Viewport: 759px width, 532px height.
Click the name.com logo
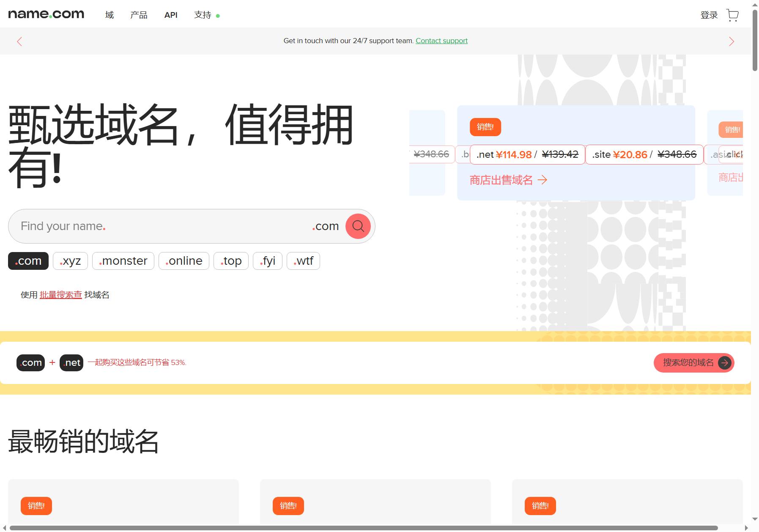(46, 14)
